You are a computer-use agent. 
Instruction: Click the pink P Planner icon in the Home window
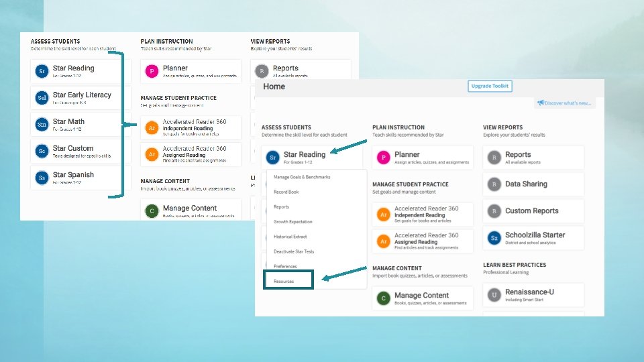tap(383, 157)
